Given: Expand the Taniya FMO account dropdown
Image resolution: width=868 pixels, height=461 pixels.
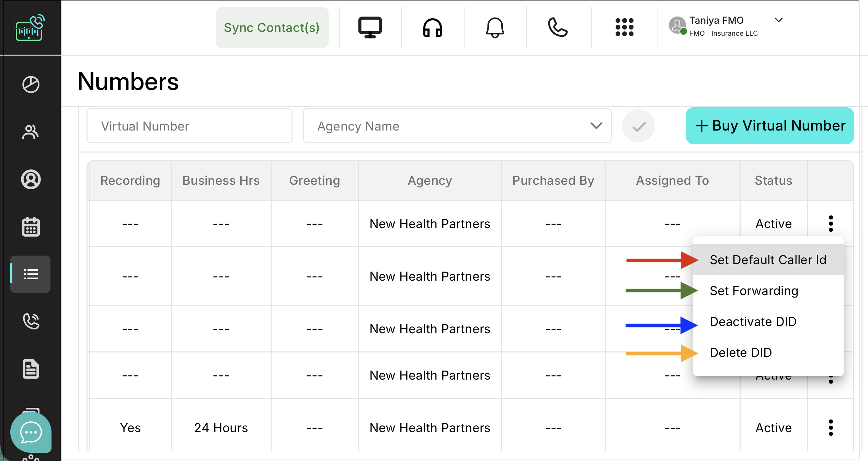Looking at the screenshot, I should 778,20.
